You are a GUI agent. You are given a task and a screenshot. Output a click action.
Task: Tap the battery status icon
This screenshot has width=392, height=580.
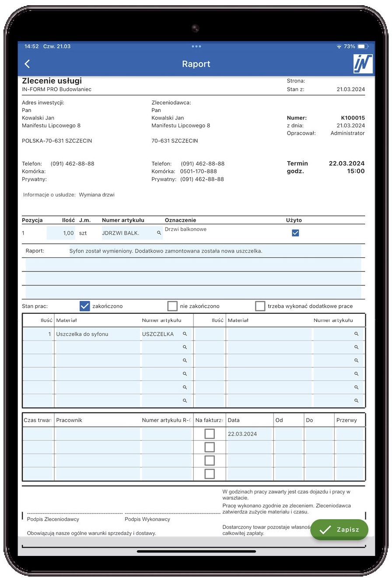pos(363,46)
